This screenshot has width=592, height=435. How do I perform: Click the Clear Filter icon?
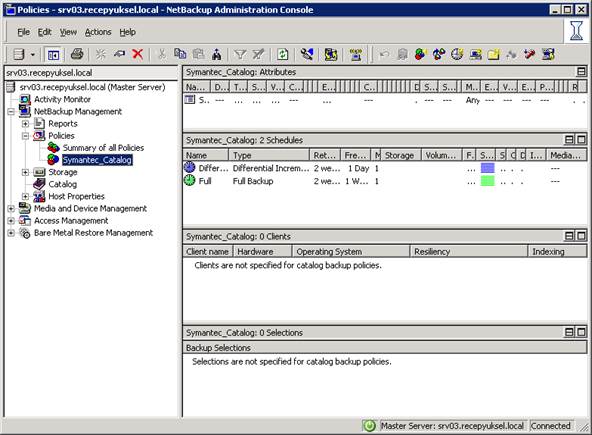(x=258, y=54)
